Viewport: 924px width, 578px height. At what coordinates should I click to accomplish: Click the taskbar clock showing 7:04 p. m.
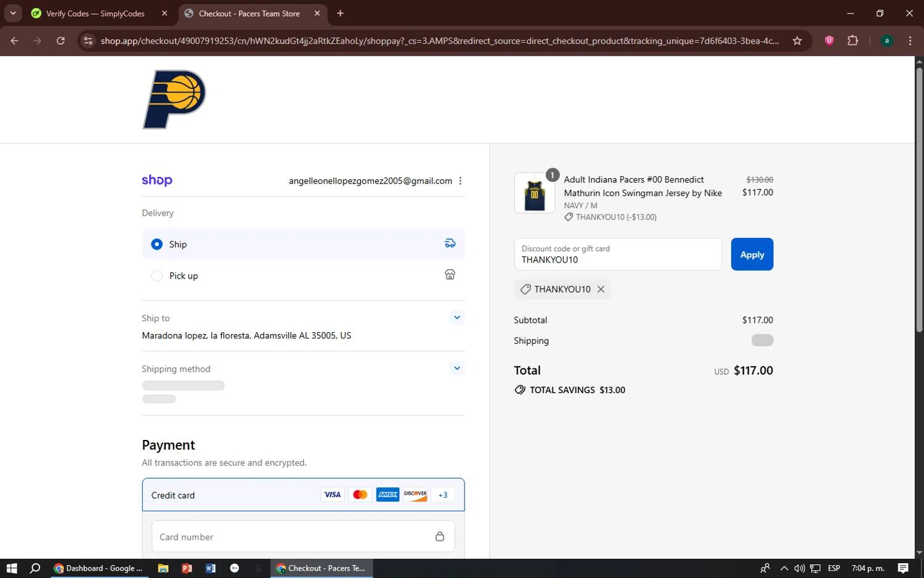(x=868, y=568)
